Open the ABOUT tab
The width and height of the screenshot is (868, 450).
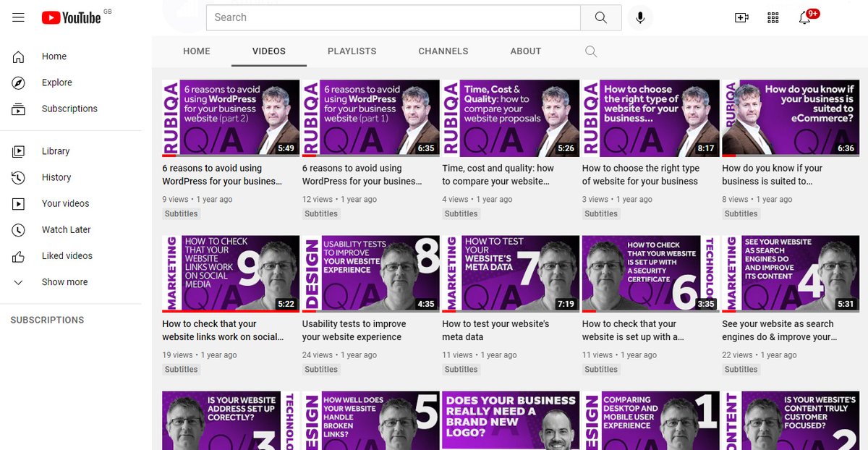(x=526, y=51)
